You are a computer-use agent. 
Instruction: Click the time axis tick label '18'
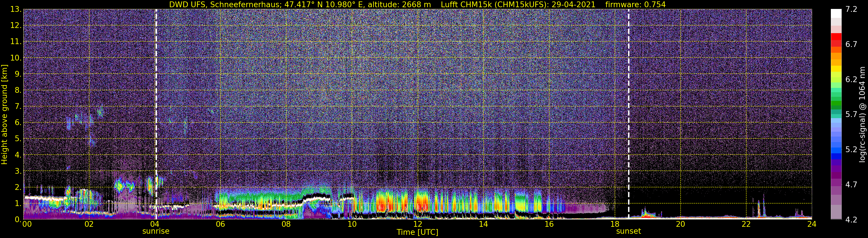coord(614,224)
